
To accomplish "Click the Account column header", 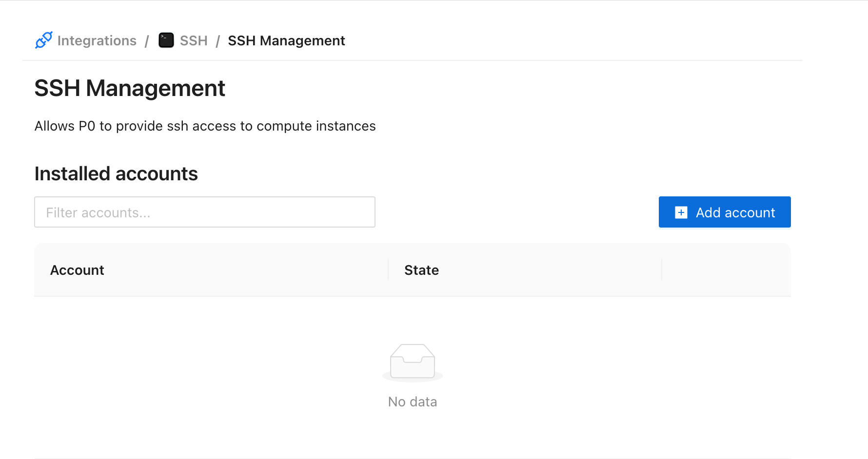I will pyautogui.click(x=77, y=270).
